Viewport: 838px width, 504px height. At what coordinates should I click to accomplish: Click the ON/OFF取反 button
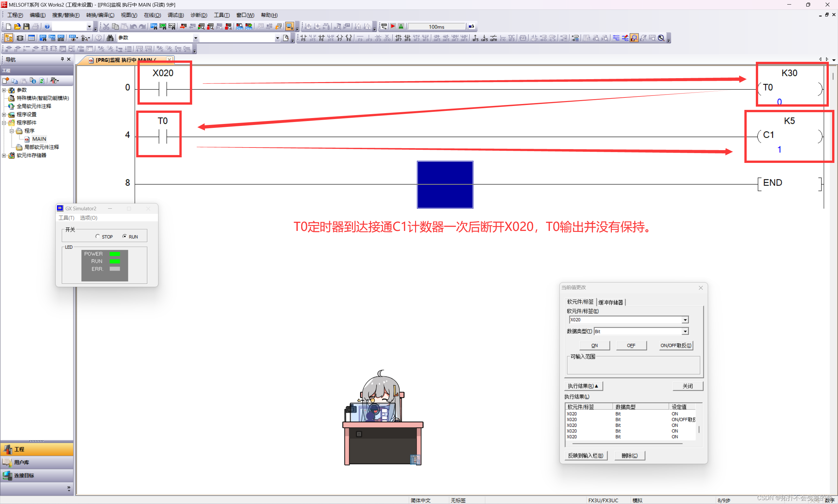coord(676,345)
